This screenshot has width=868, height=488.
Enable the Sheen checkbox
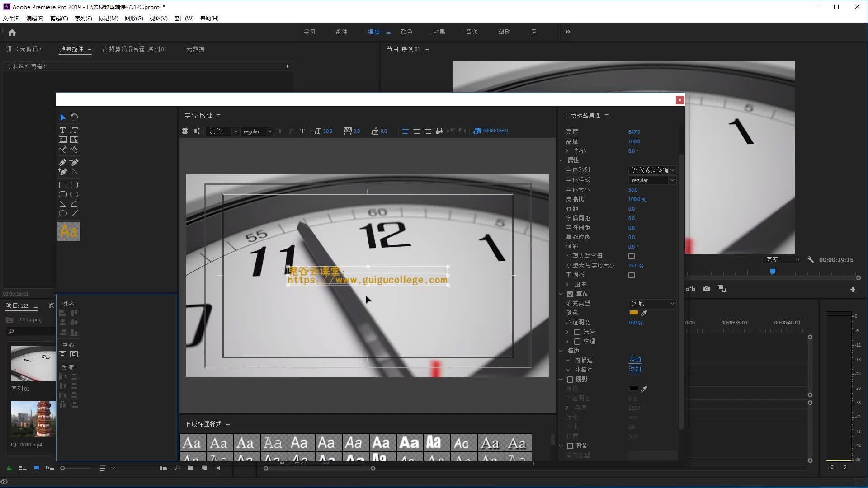pos(577,332)
